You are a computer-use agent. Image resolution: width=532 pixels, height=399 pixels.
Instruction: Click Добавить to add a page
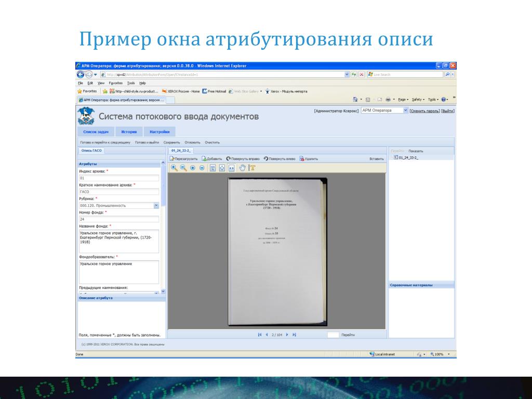click(x=212, y=159)
